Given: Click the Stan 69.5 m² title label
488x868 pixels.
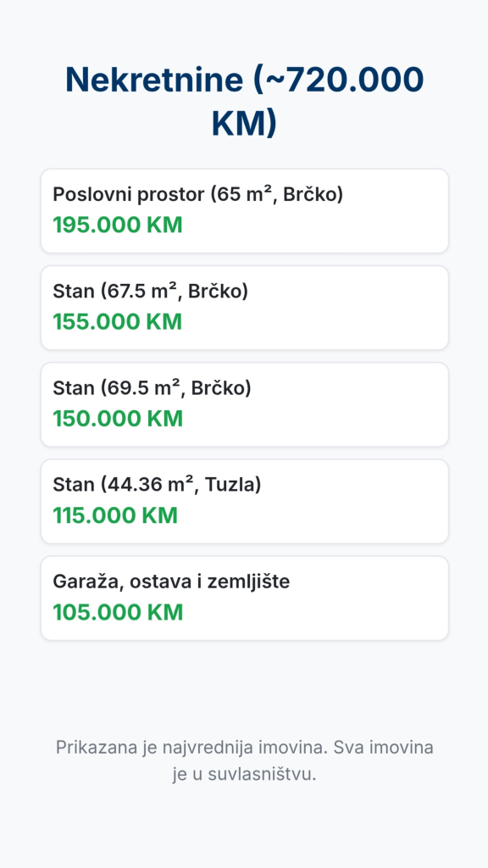Looking at the screenshot, I should [152, 388].
